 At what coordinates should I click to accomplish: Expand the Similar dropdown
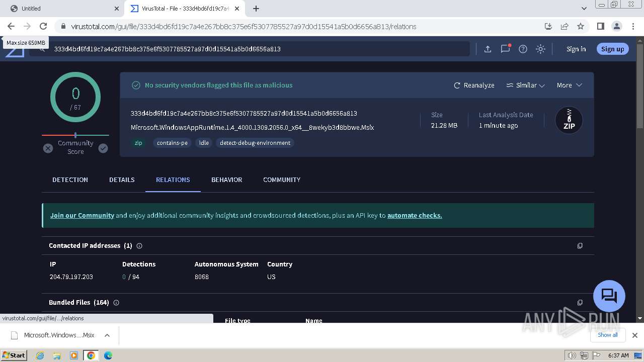click(525, 85)
